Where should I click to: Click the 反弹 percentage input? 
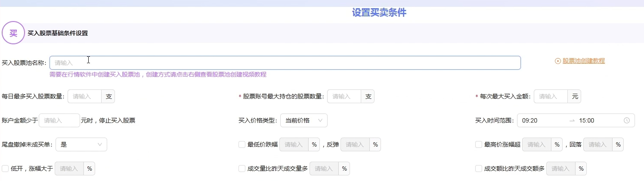(355, 144)
